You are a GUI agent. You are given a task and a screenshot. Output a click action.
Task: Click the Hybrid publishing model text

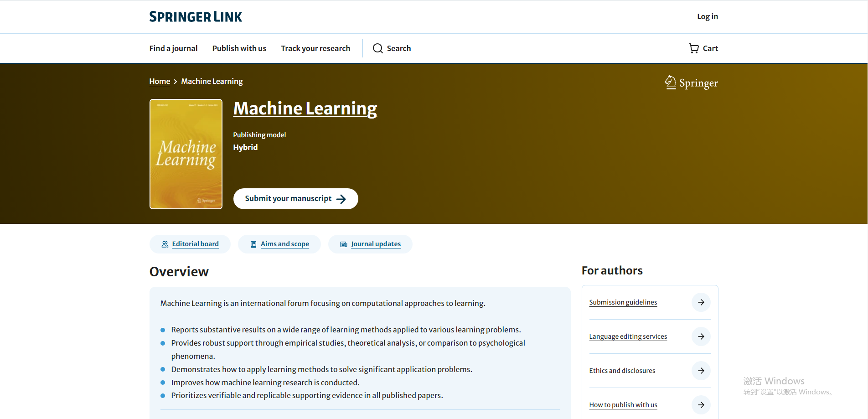coord(245,147)
